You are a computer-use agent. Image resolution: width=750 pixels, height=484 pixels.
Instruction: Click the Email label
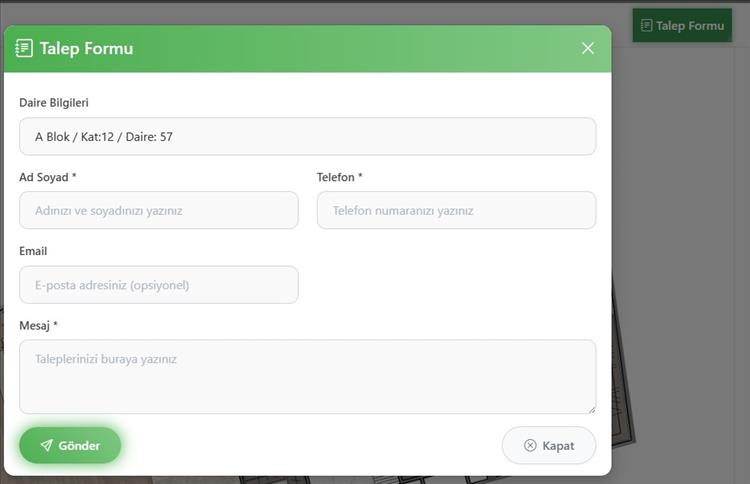(33, 251)
